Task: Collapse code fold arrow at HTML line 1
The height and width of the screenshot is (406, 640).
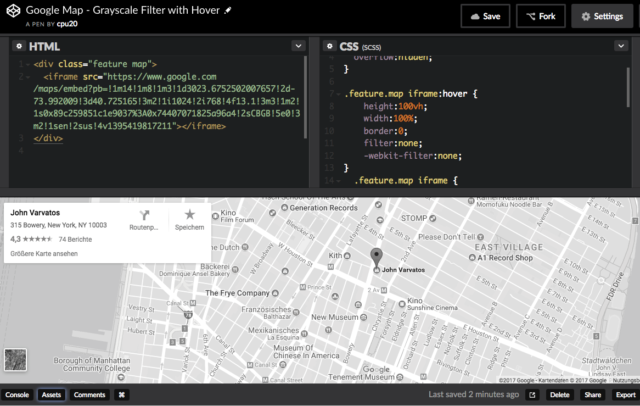Action: coord(28,64)
